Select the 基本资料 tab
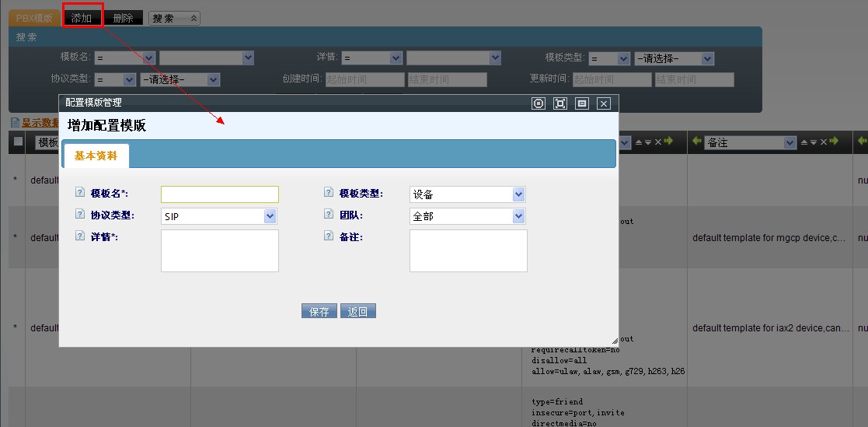Image resolution: width=868 pixels, height=427 pixels. (96, 156)
